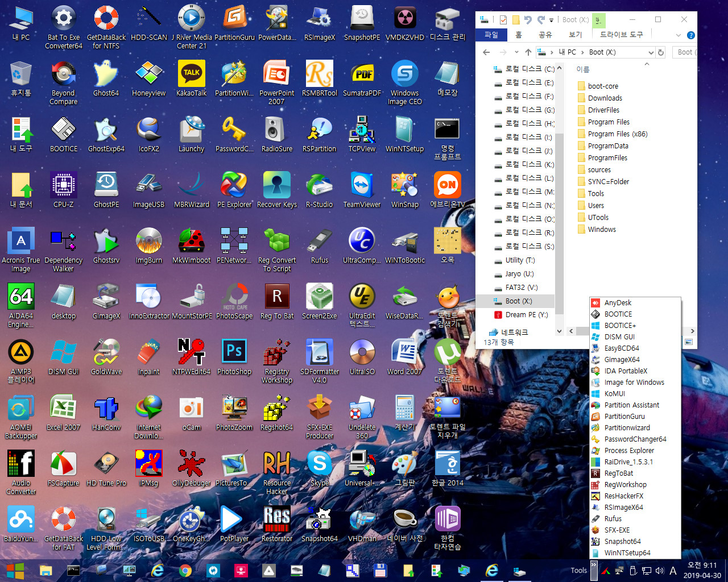Switch to the 홈 ribbon tab
This screenshot has height=582, width=728.
pyautogui.click(x=519, y=35)
